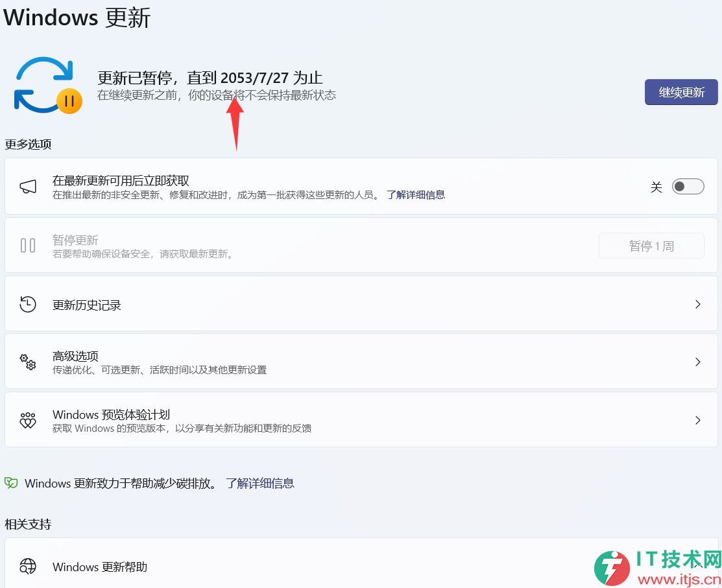Toggle get latest updates switch on
Image resolution: width=722 pixels, height=588 pixels.
click(688, 187)
